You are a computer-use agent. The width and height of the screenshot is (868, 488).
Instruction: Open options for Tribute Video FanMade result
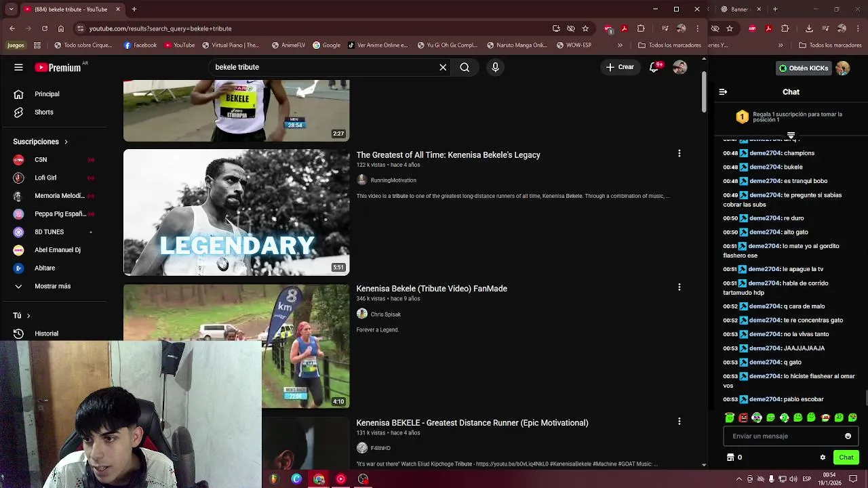[679, 287]
